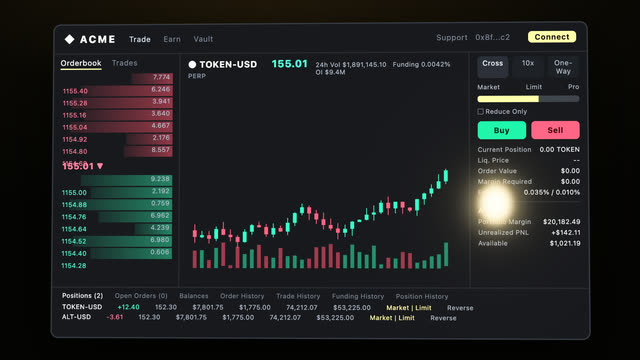Click the ask size 7.774
Image resolution: width=640 pixels, height=360 pixels.
(162, 77)
